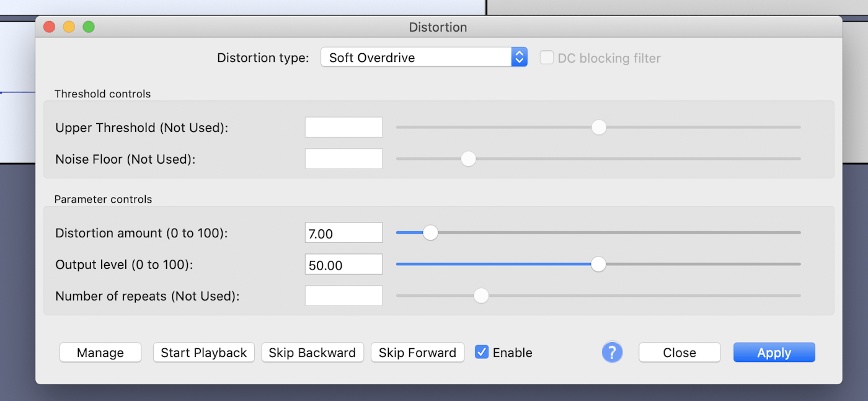Click the "Output level (0 to 100):" label

click(125, 265)
